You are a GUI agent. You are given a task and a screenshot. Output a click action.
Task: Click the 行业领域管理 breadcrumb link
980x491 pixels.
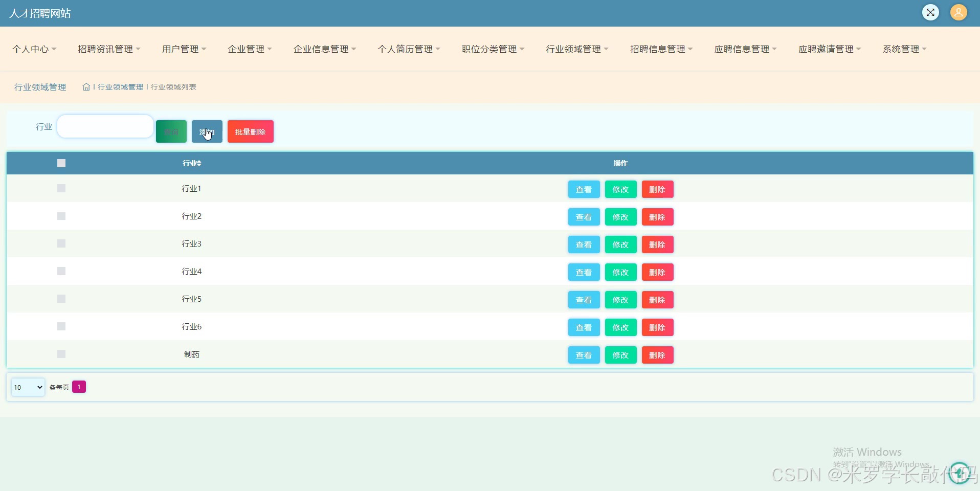[x=120, y=87]
